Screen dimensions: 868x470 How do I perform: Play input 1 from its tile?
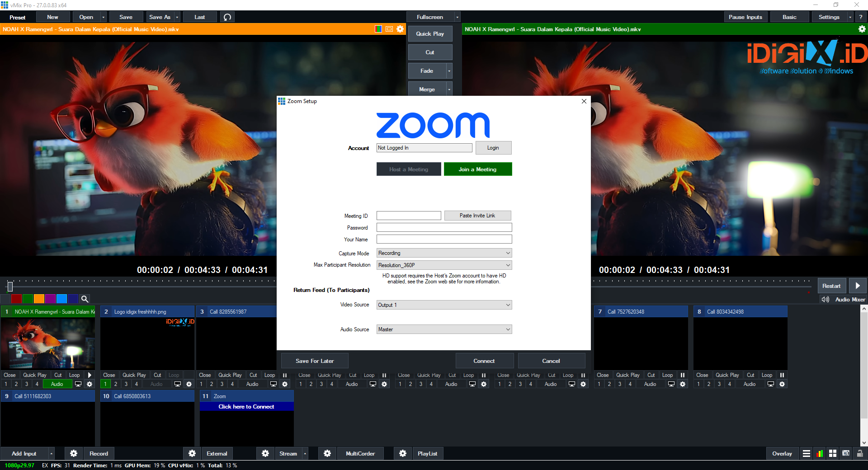pos(90,375)
